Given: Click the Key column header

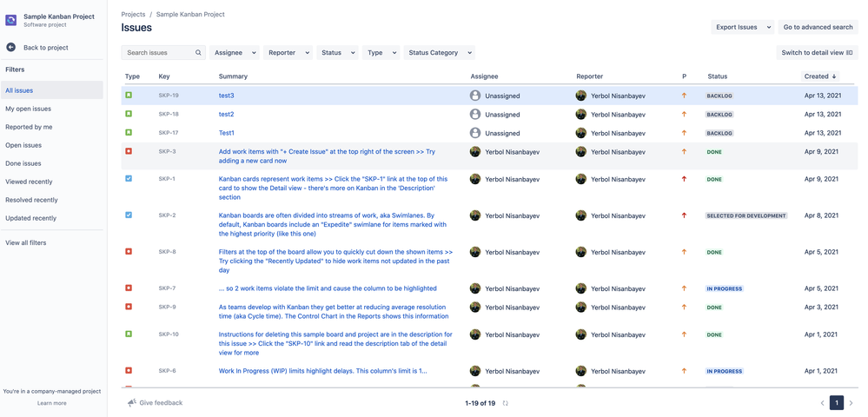Looking at the screenshot, I should point(164,76).
